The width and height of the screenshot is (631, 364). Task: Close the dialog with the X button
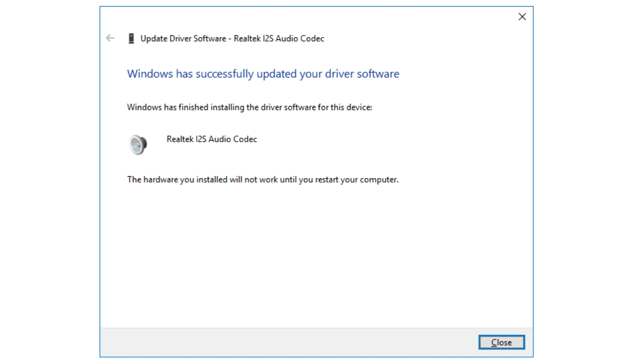(x=522, y=17)
